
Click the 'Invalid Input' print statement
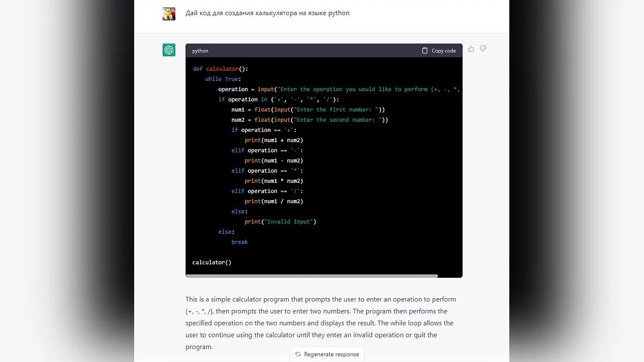coord(280,221)
